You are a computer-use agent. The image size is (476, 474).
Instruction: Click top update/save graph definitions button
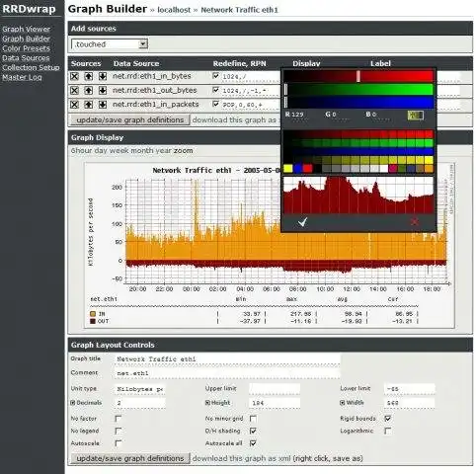pos(130,119)
